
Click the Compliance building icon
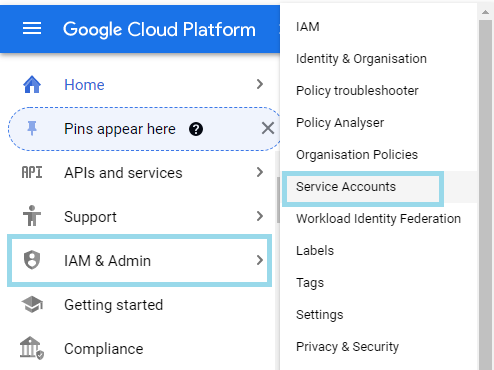(x=32, y=348)
